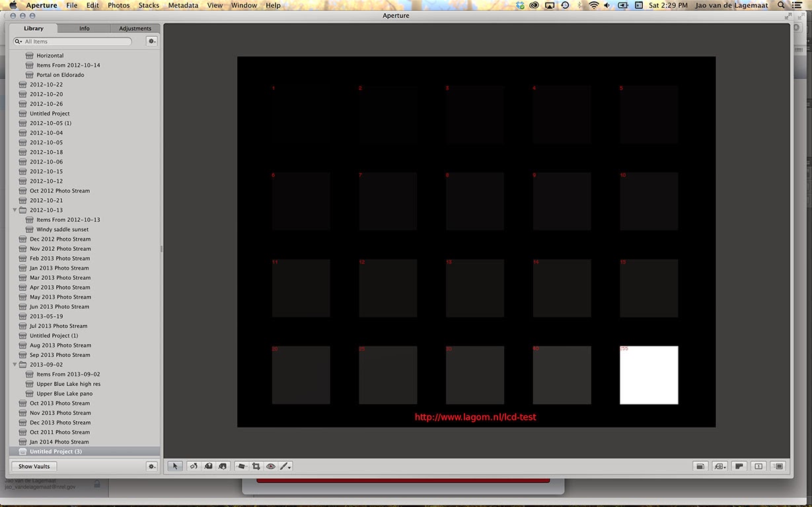Switch to the Adjustments tab
Screen dimensions: 812x507
point(135,28)
